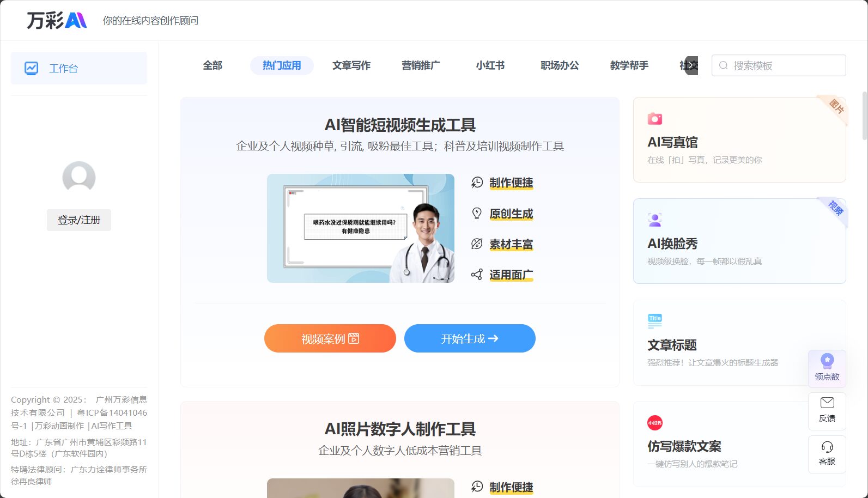
Task: Click the AI智能短视频生成工具 title
Action: [400, 125]
